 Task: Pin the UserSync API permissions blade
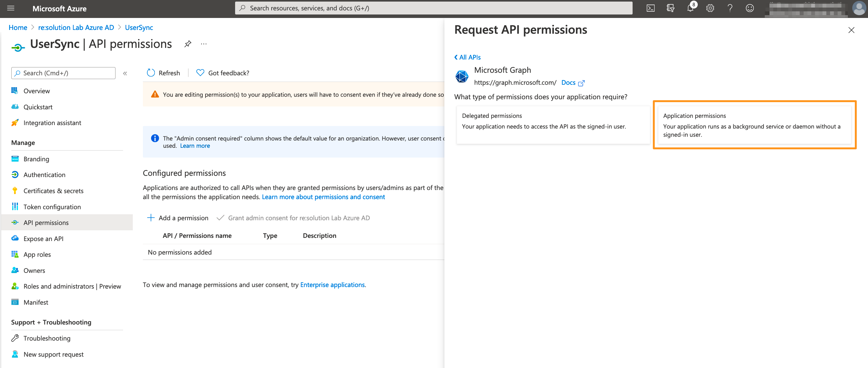[x=188, y=44]
